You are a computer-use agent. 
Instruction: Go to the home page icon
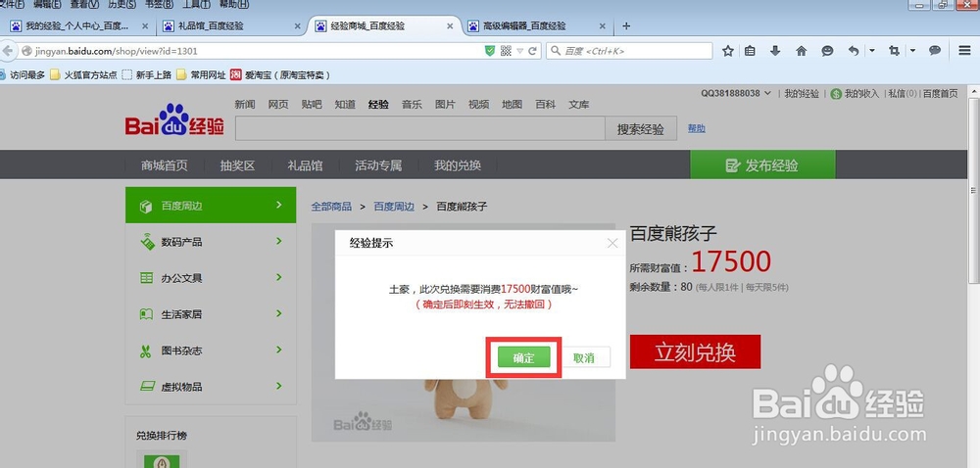(802, 51)
